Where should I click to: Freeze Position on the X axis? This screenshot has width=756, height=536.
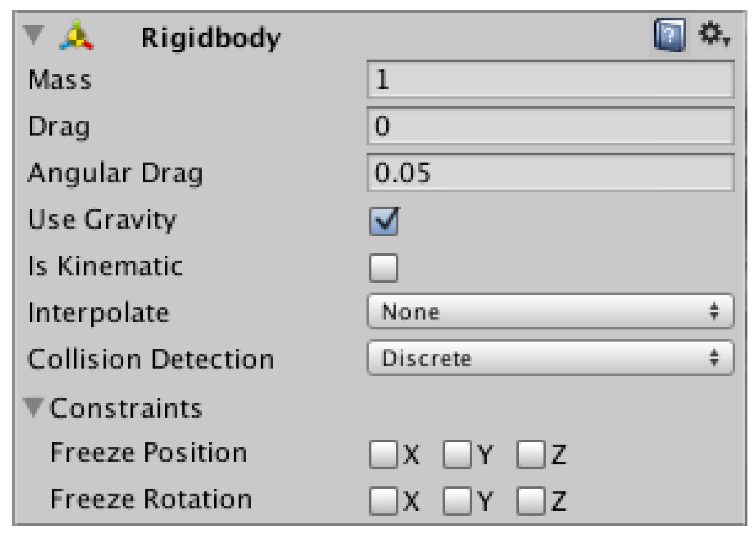click(x=383, y=454)
